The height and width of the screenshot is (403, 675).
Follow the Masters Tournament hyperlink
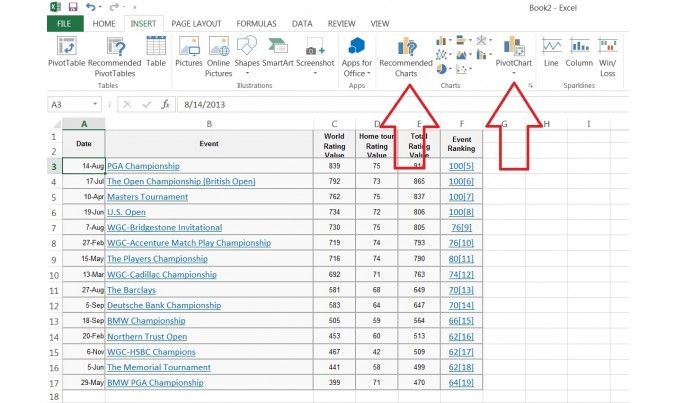(148, 197)
